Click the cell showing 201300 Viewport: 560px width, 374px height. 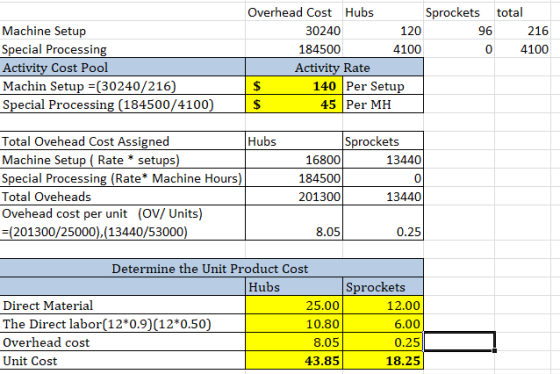click(x=294, y=196)
